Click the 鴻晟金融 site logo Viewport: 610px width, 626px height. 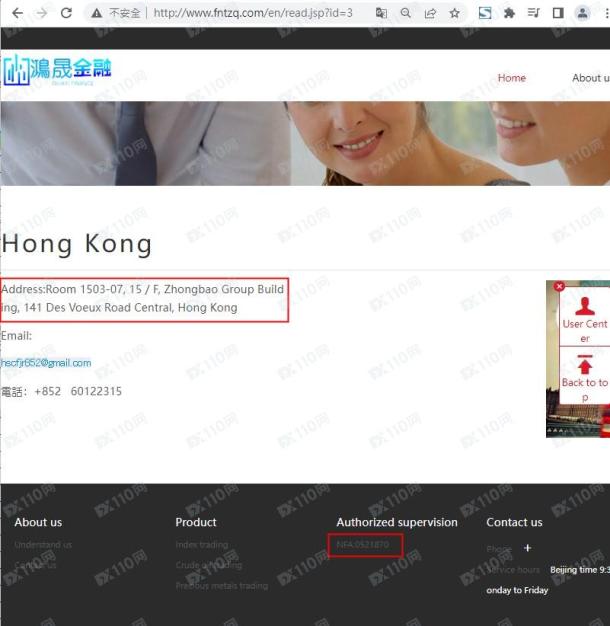(x=57, y=70)
